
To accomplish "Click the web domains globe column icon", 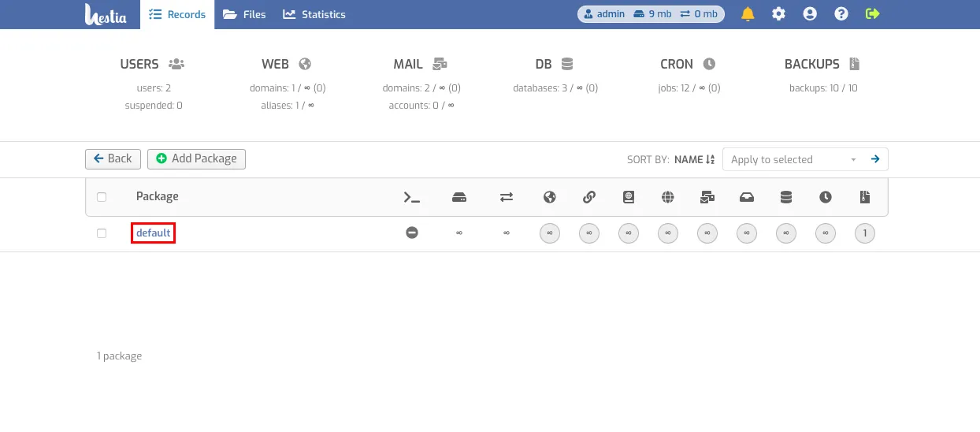I will coord(550,197).
